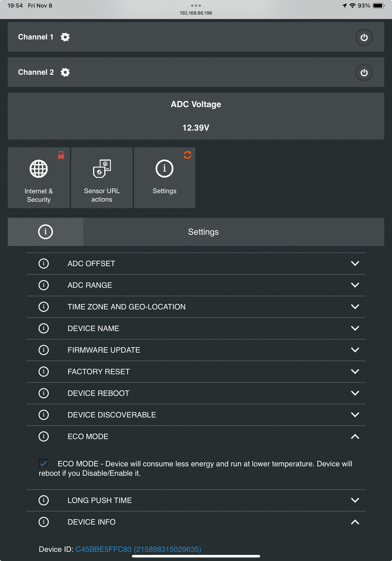Toggle Channel 2 power button
The width and height of the screenshot is (392, 561).
364,73
